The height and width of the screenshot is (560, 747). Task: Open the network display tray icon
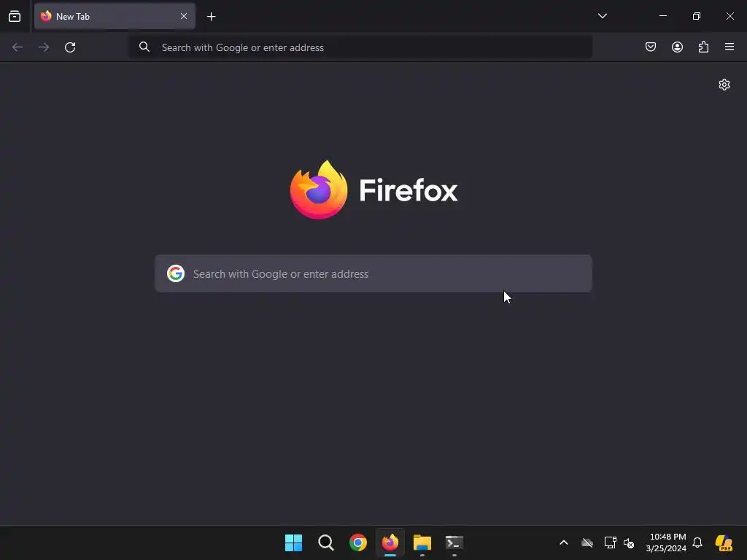[610, 542]
